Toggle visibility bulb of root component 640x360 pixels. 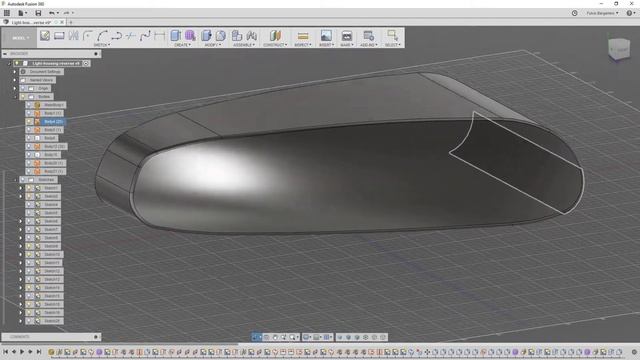pos(17,63)
